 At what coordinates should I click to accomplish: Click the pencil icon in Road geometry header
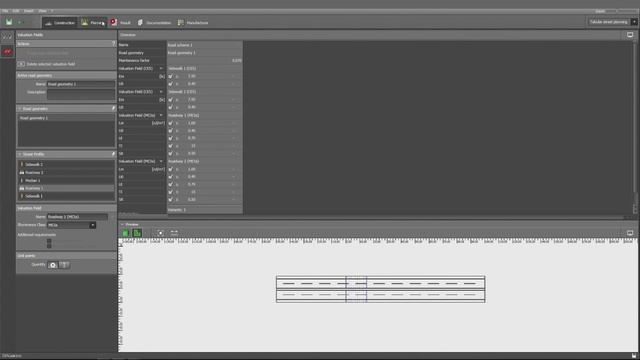[113, 109]
